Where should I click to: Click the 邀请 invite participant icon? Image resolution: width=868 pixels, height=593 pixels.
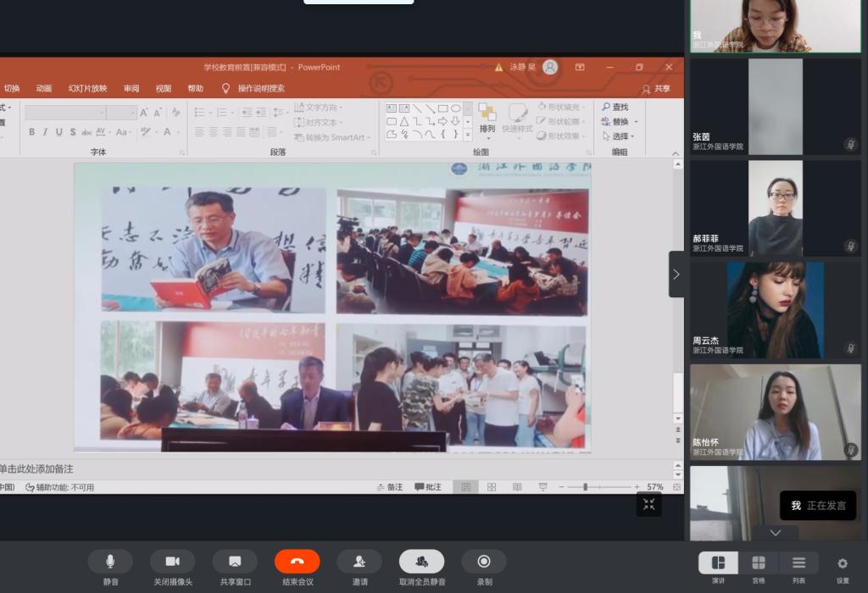point(359,562)
